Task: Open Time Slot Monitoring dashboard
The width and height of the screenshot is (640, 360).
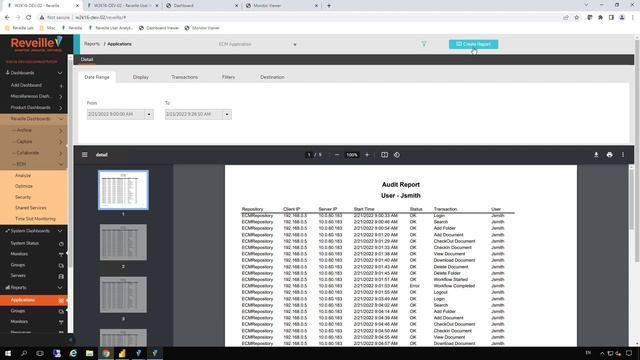Action: pyautogui.click(x=35, y=219)
